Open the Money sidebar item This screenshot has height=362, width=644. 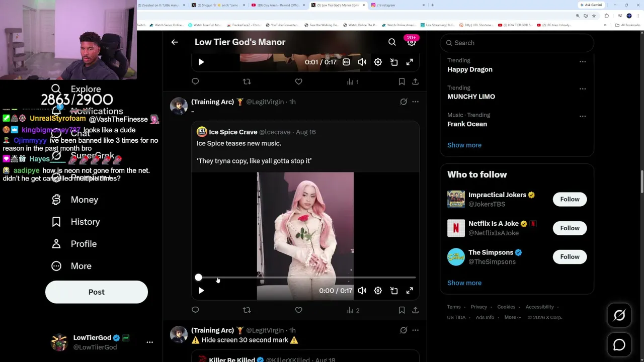click(x=75, y=200)
